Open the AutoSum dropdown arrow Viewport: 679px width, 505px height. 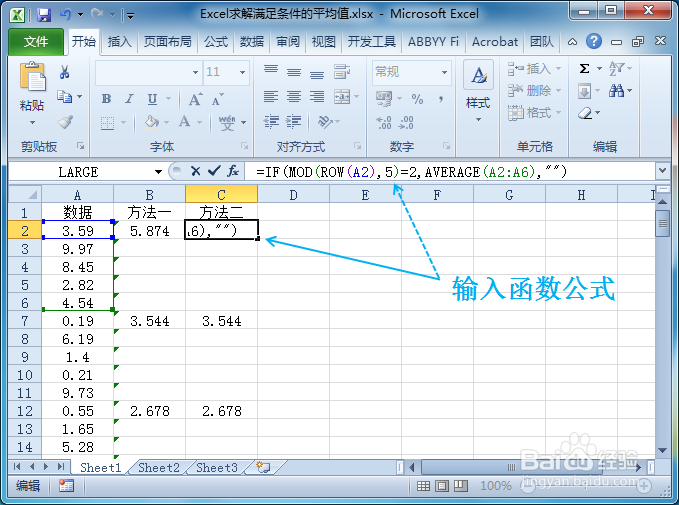pos(599,68)
